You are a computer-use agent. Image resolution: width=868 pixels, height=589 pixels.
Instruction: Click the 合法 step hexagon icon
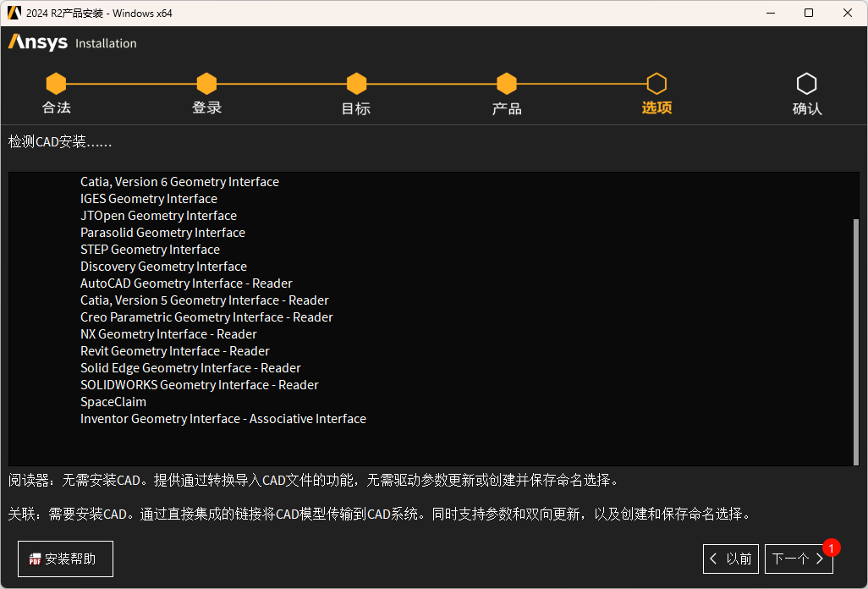click(x=56, y=84)
